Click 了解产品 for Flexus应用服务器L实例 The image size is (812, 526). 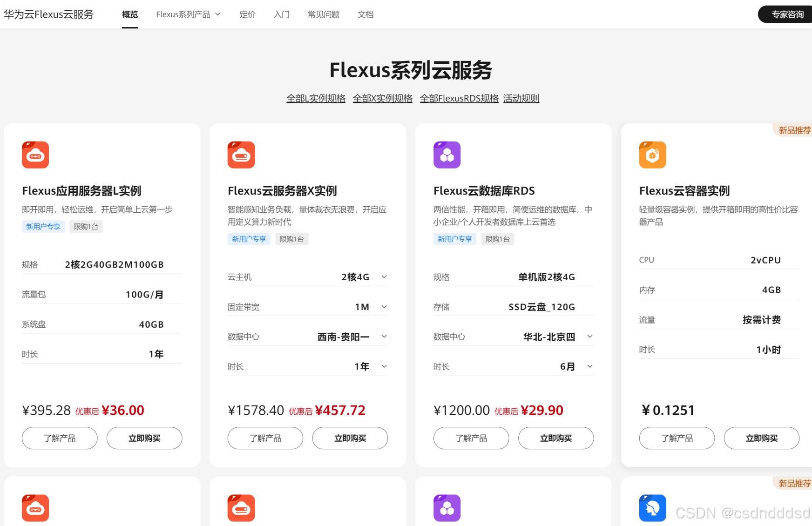pos(60,438)
